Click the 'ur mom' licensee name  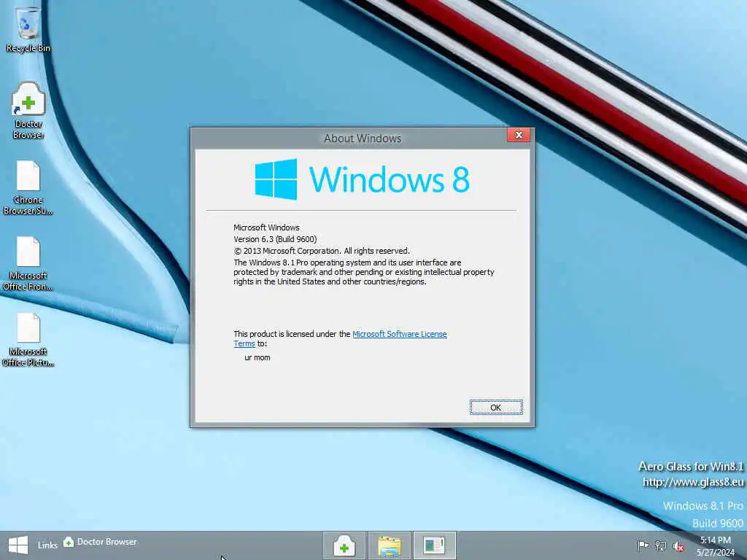click(258, 357)
